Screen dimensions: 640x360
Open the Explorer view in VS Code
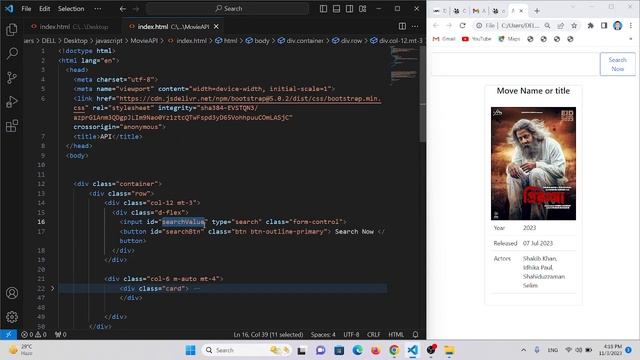click(x=12, y=29)
